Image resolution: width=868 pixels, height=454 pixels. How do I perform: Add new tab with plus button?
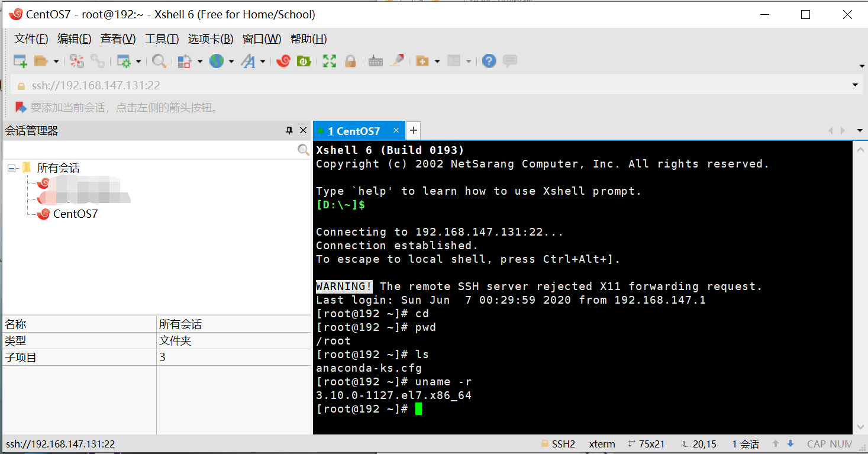[414, 130]
